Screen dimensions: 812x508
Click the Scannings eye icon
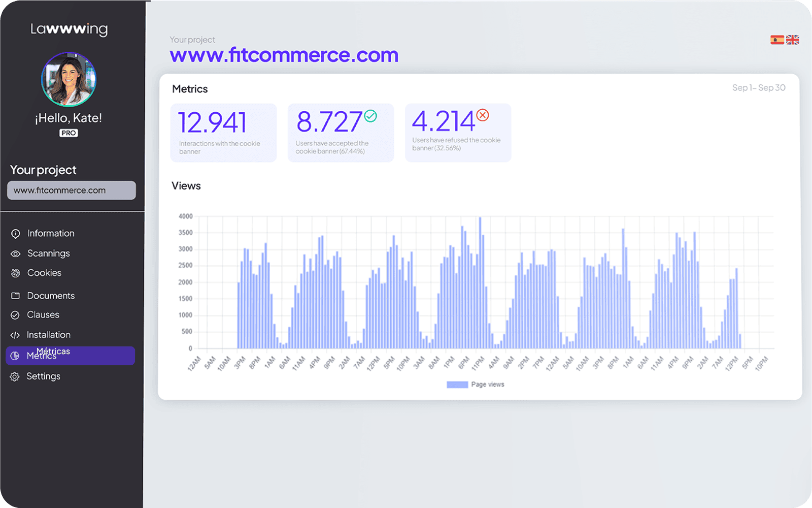coord(16,253)
